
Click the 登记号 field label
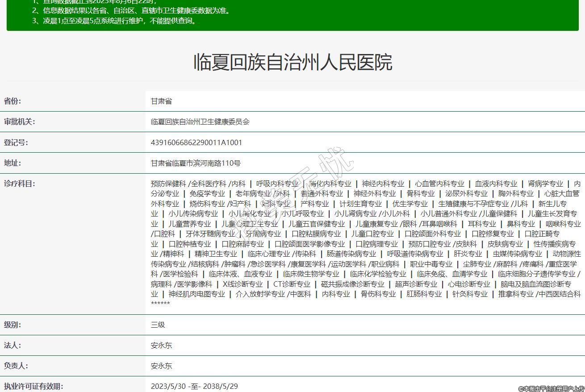[16, 142]
